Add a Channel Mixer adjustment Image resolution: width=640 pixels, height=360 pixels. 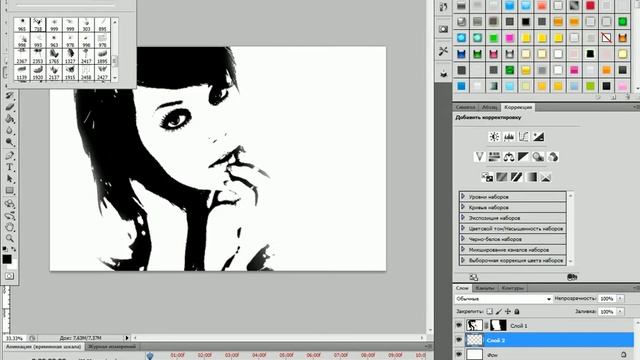[553, 157]
